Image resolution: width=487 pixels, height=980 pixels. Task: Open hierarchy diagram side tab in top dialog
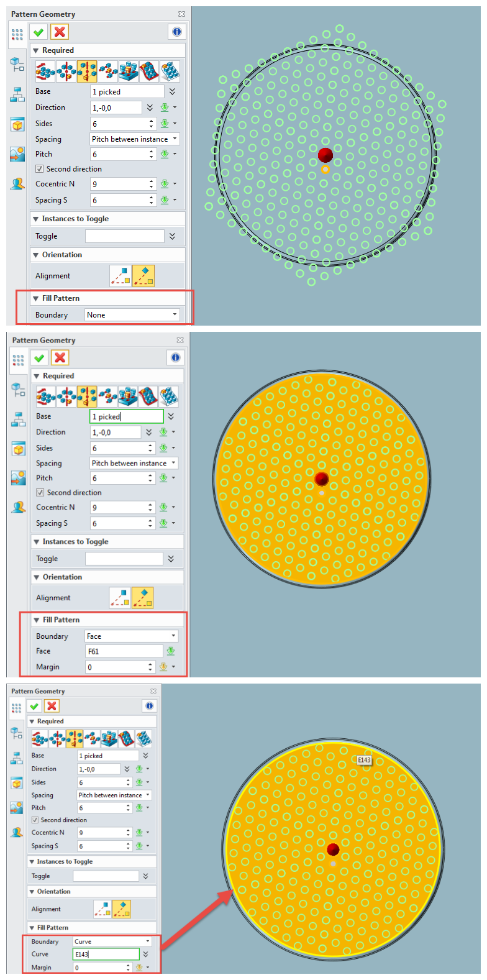point(17,94)
